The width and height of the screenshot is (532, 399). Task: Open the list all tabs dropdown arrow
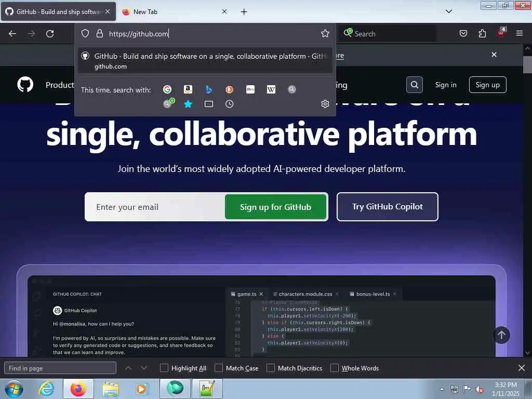449,11
